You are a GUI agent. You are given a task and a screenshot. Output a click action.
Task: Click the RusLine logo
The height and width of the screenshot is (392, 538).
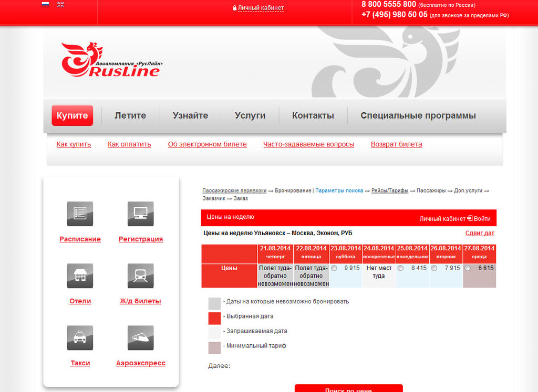111,60
